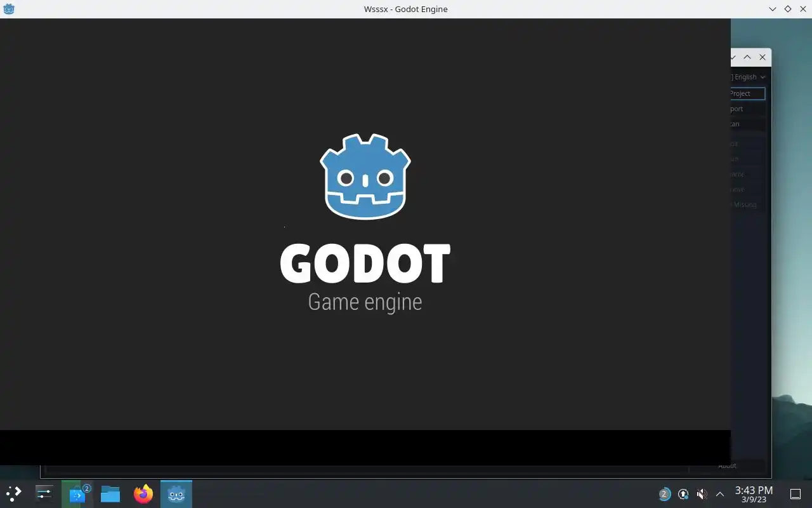812x508 pixels.
Task: Click the muted volume tray icon
Action: point(702,494)
